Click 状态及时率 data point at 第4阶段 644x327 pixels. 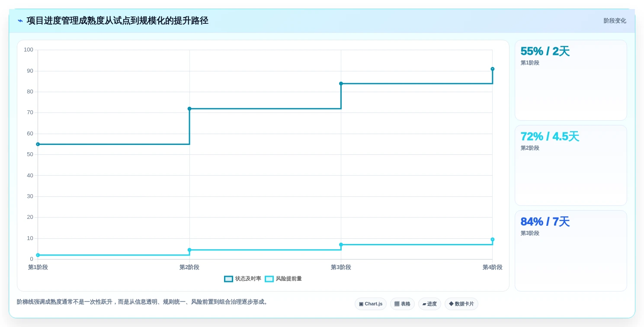click(493, 69)
